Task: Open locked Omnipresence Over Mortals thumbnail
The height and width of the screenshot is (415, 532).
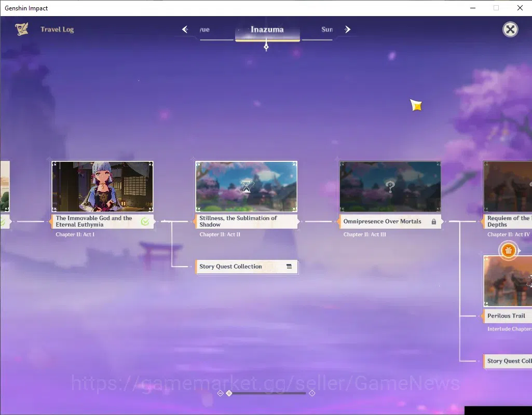Action: click(390, 186)
